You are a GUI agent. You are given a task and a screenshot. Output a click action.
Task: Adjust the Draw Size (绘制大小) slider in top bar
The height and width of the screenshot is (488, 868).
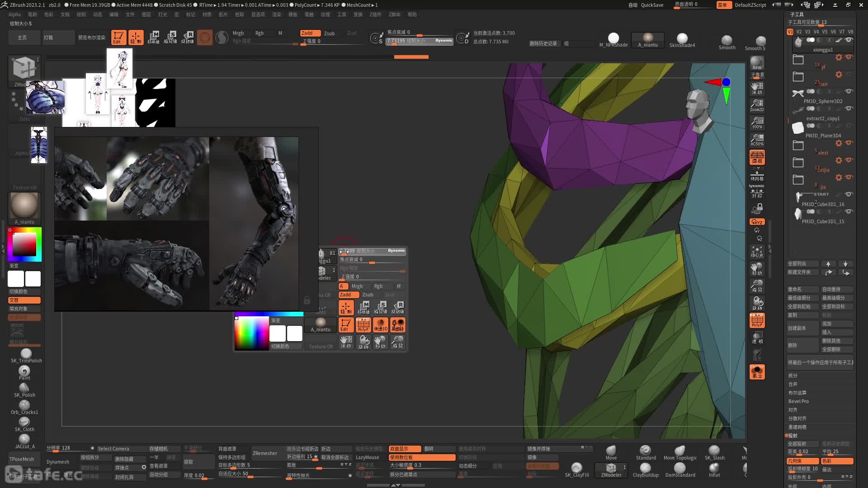point(420,41)
